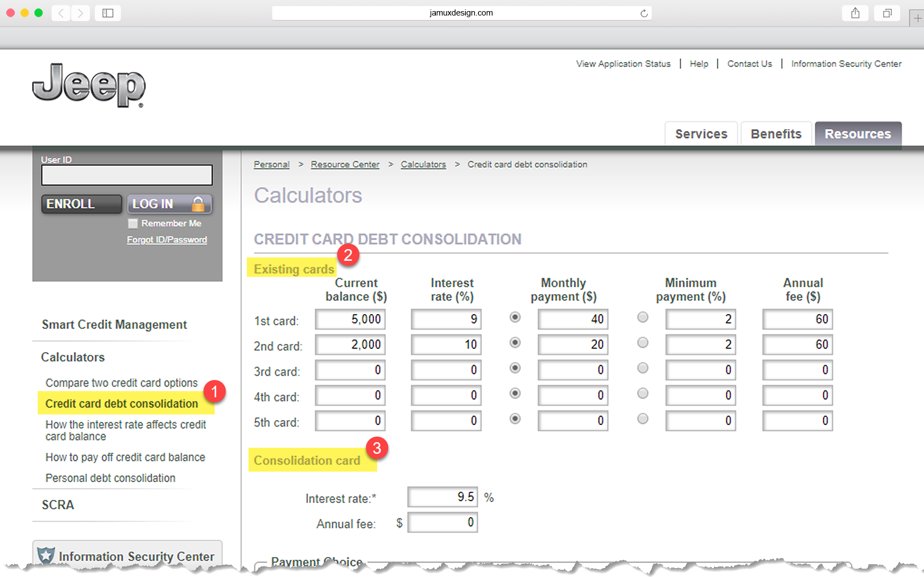The image size is (924, 577).
Task: Open Personal debt consolidation sidebar link
Action: tap(110, 478)
